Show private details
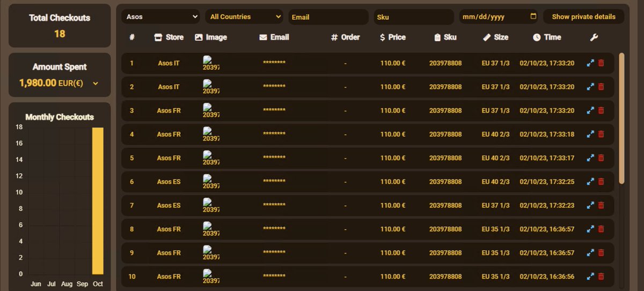Image resolution: width=644 pixels, height=291 pixels. tap(583, 17)
